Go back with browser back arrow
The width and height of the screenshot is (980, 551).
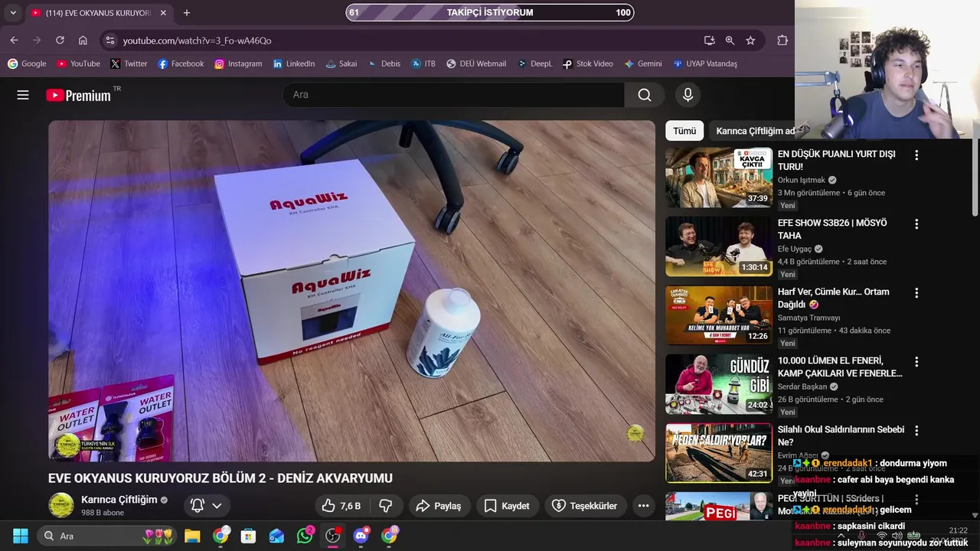[x=14, y=41]
